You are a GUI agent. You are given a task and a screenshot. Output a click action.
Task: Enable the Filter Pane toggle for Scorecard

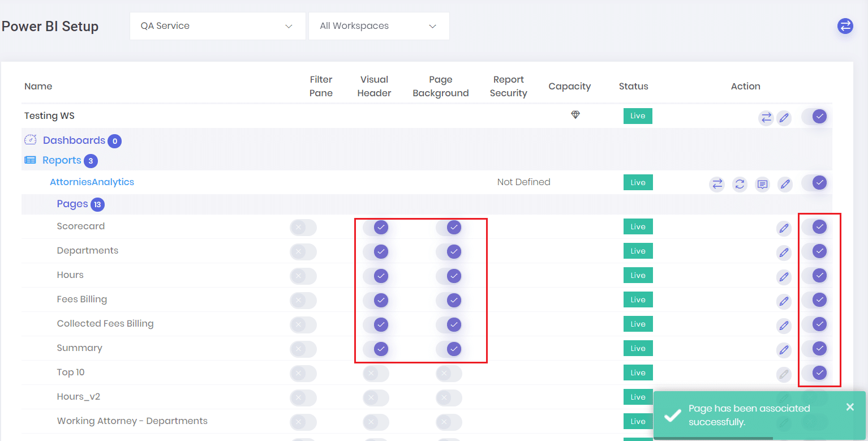pos(303,227)
